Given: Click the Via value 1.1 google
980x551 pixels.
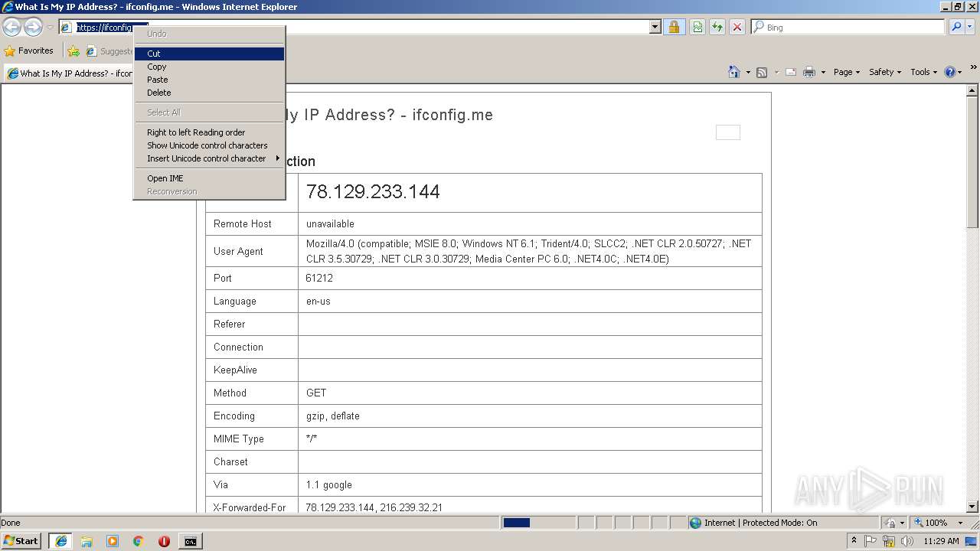Looking at the screenshot, I should click(329, 484).
